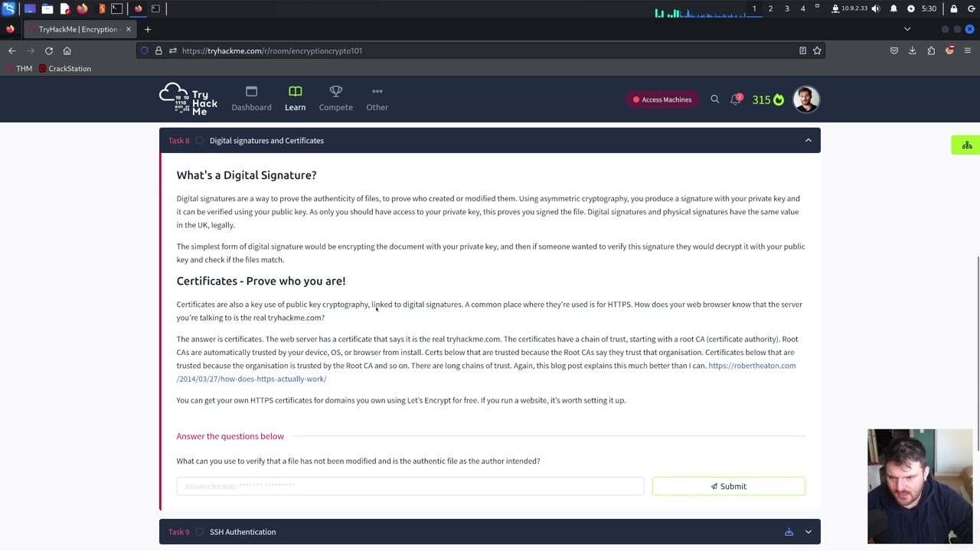Click the answer input field
The height and width of the screenshot is (551, 980).
point(410,486)
